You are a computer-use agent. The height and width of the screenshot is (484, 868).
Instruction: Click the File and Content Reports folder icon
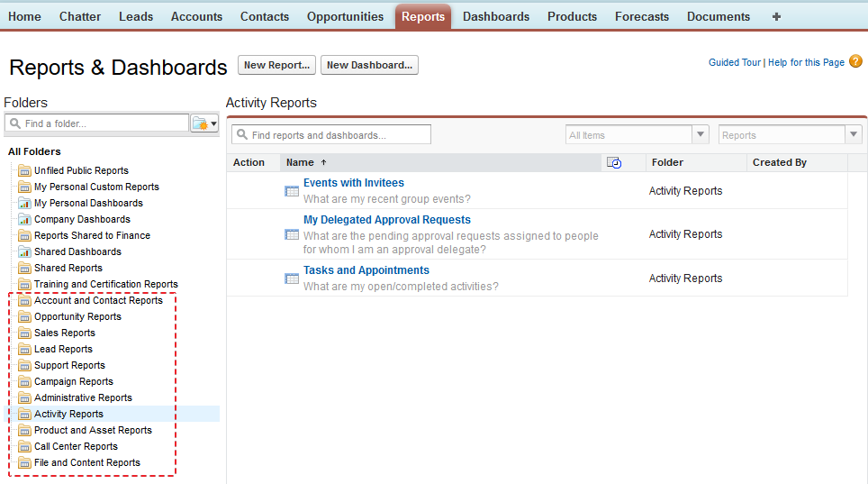[24, 462]
